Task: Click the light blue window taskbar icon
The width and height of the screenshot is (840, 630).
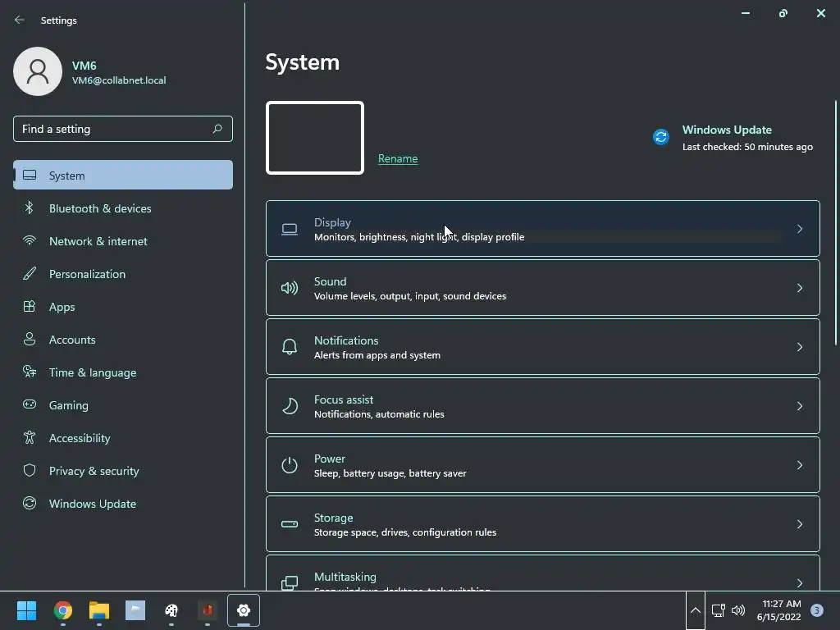Action: click(135, 610)
